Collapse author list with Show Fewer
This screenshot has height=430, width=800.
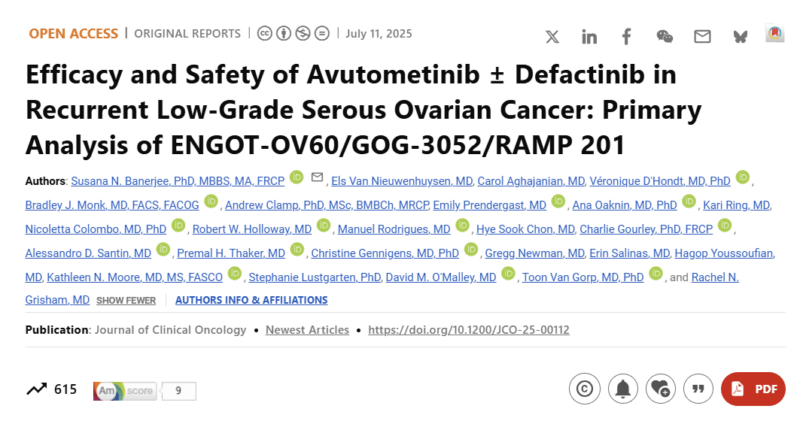point(126,300)
